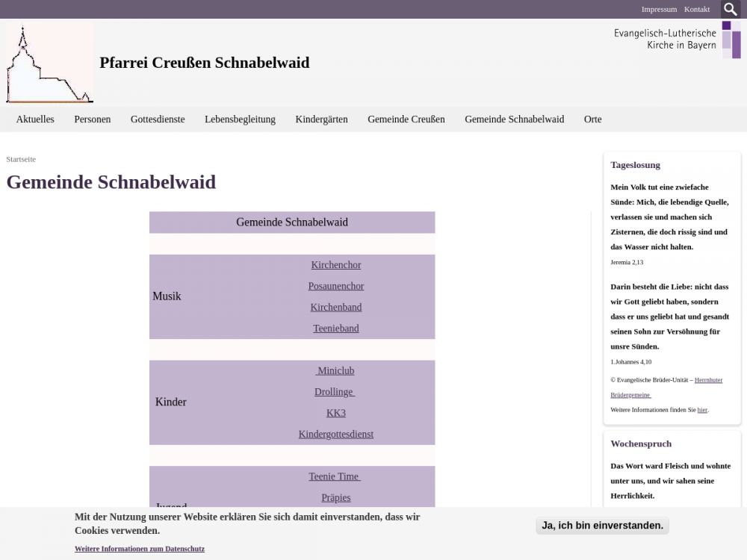
Task: Select the Orte navigation item
Action: click(x=592, y=119)
